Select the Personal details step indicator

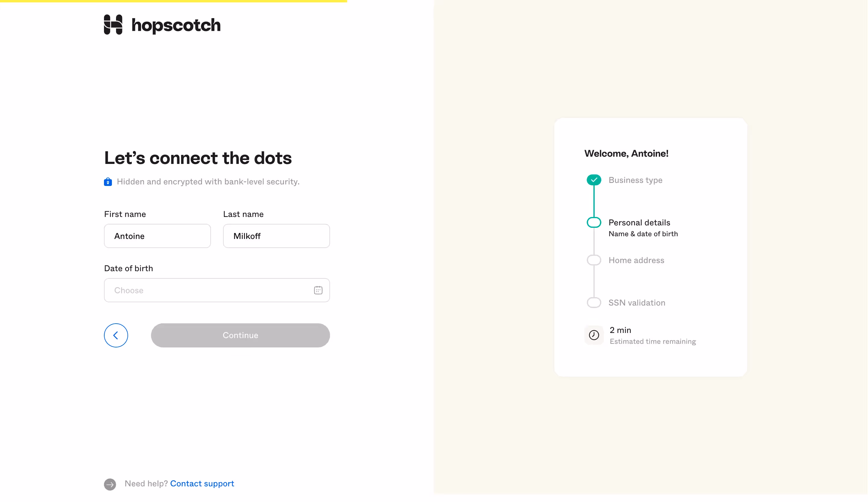(x=594, y=222)
